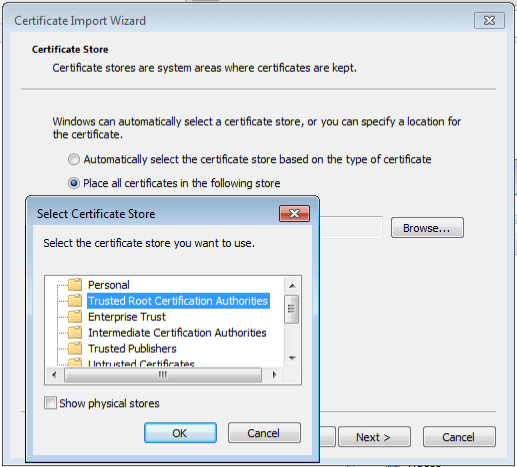This screenshot has width=517, height=467.
Task: Click the Personal store folder icon
Action: tap(75, 285)
